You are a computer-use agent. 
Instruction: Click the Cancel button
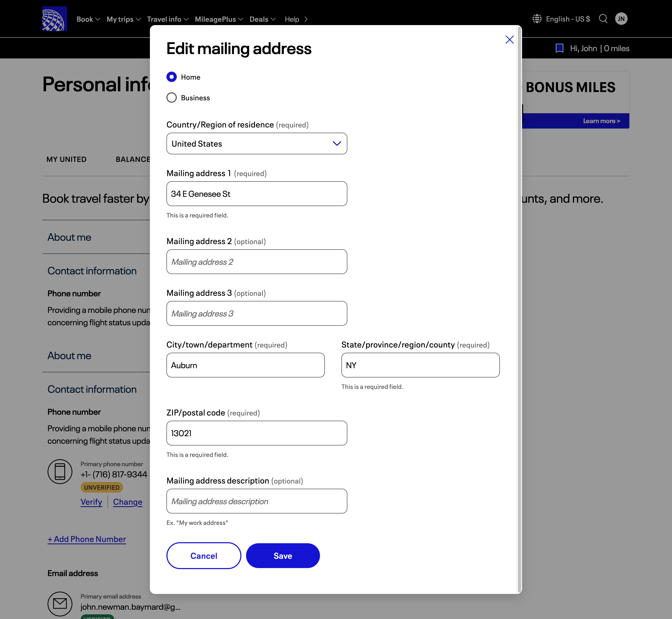click(x=204, y=556)
